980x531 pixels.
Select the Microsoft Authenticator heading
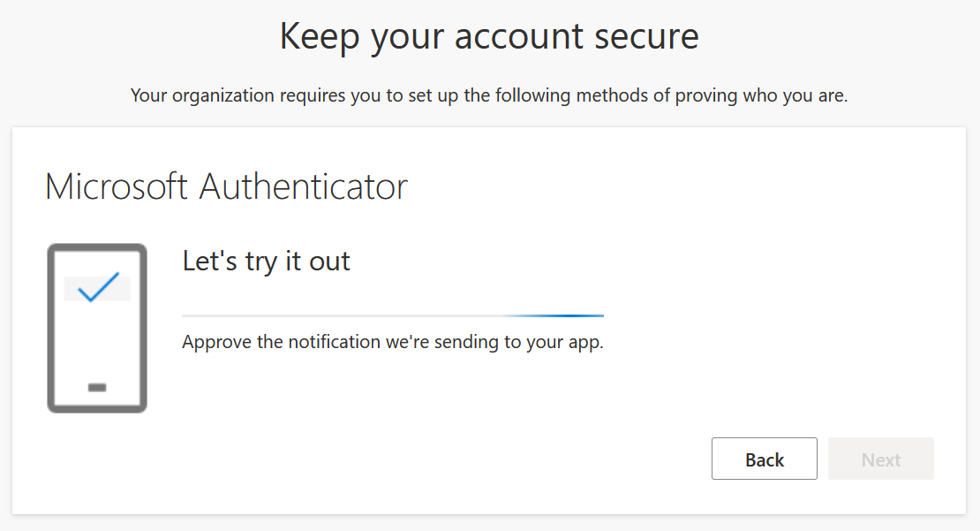(226, 186)
